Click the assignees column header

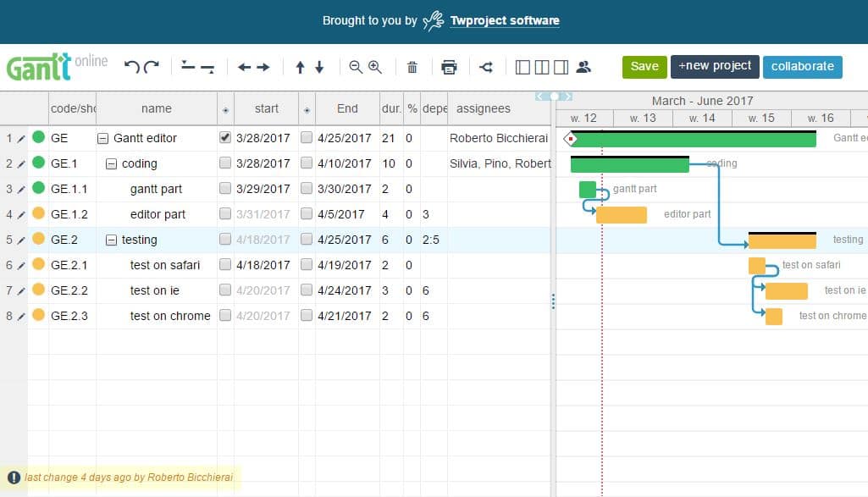[x=483, y=108]
